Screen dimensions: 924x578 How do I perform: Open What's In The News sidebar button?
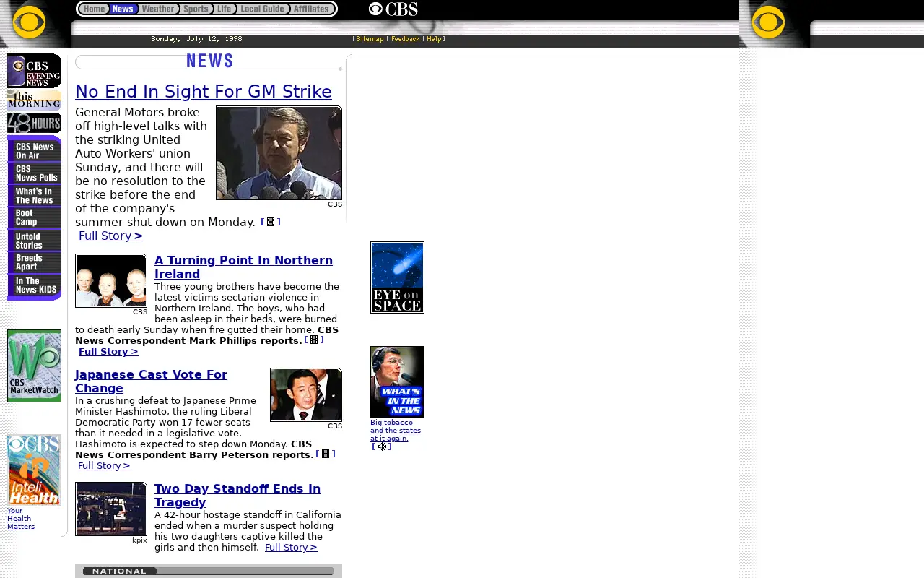35,196
